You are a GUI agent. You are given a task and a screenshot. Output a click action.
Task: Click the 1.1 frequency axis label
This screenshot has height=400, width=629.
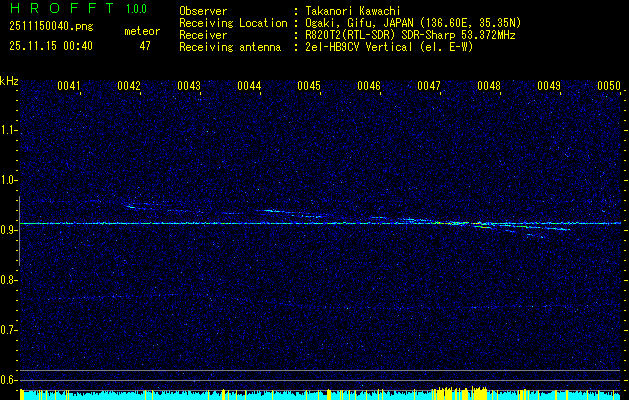[x=9, y=130]
